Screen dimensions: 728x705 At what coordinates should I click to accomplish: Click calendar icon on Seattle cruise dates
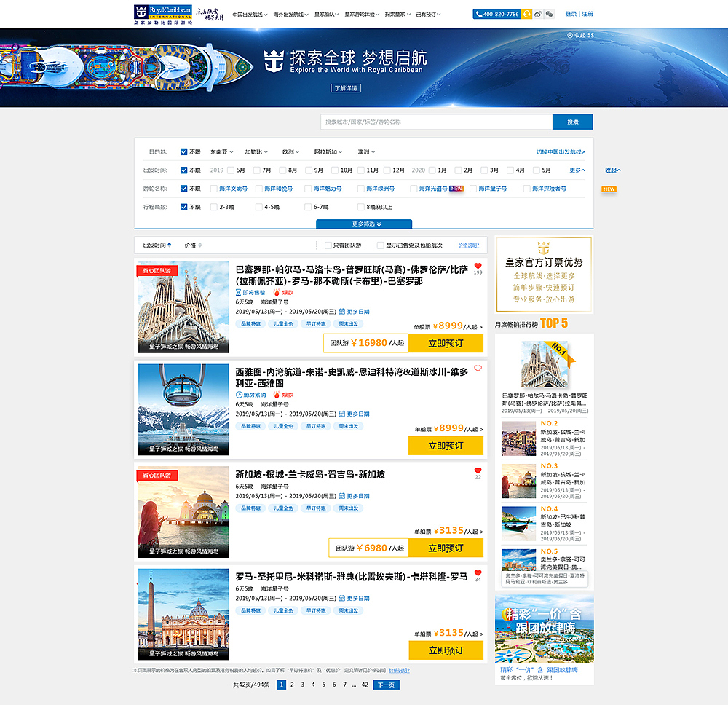pos(341,414)
